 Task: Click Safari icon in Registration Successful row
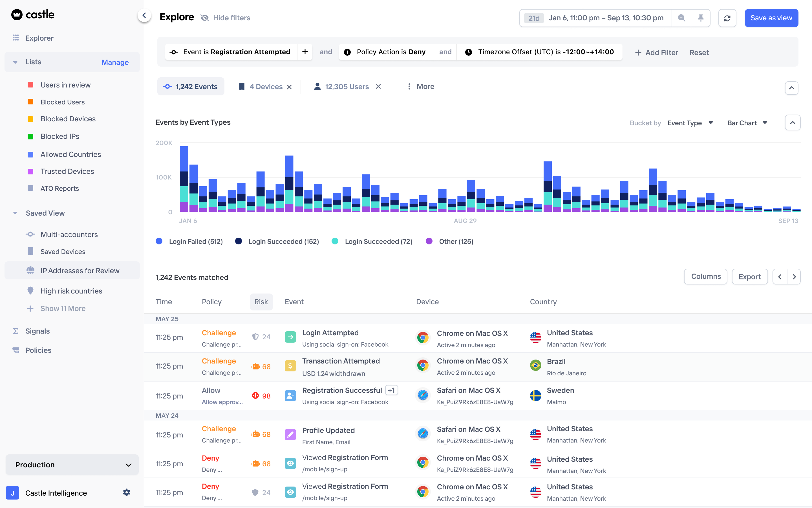[x=423, y=395]
